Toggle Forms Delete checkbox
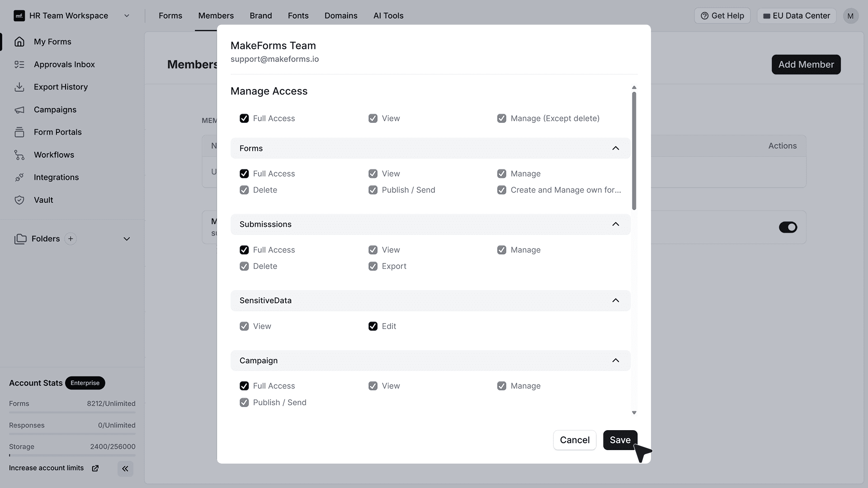The height and width of the screenshot is (488, 868). (x=244, y=190)
